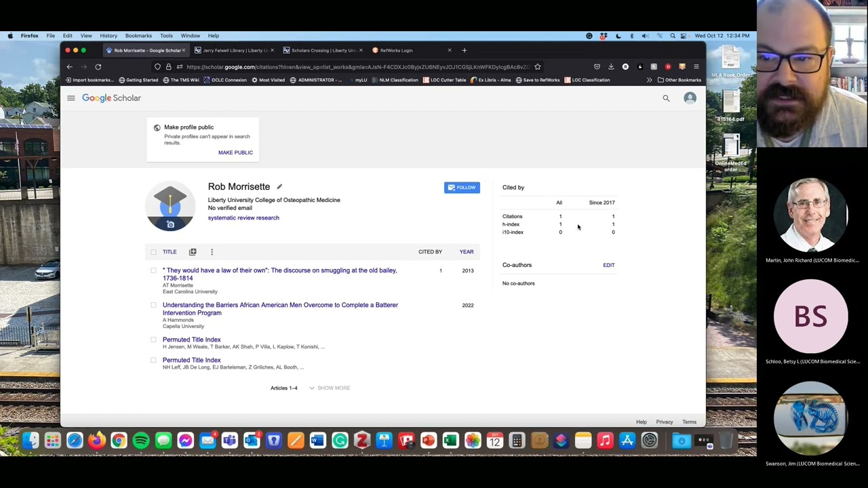Screen dimensions: 868x488
Task: Check the second Permuted Title Index row
Action: point(153,360)
